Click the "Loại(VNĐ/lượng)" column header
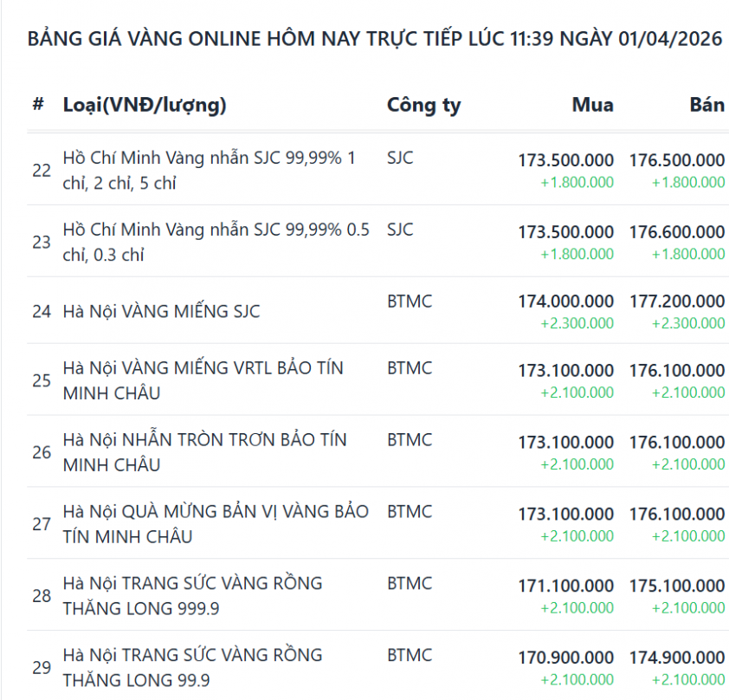This screenshot has height=700, width=729. pos(145,106)
